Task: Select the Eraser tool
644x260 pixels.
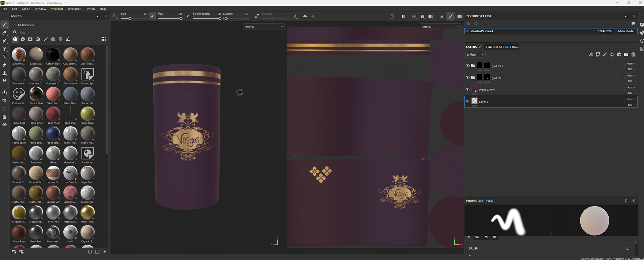Action: [x=4, y=33]
